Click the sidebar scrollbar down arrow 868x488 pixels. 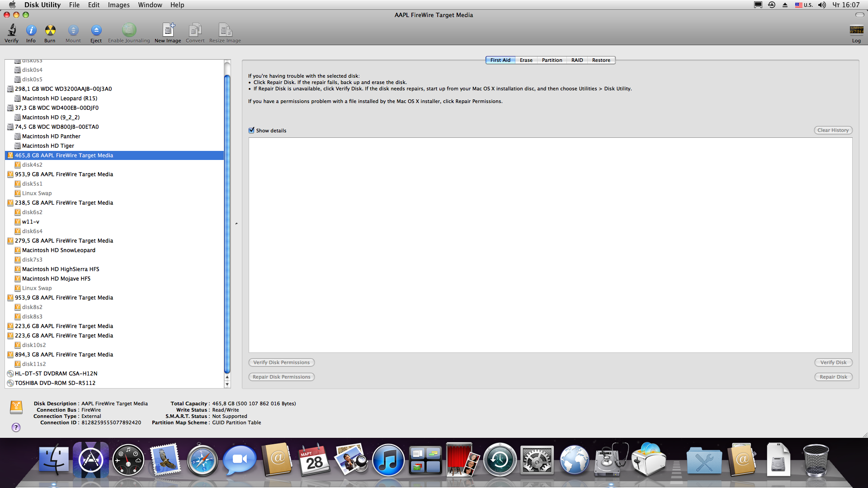227,385
